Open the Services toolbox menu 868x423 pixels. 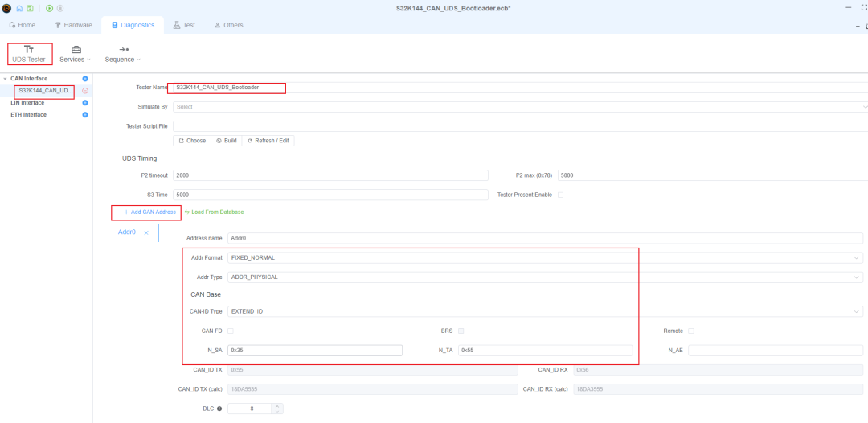[x=76, y=54]
